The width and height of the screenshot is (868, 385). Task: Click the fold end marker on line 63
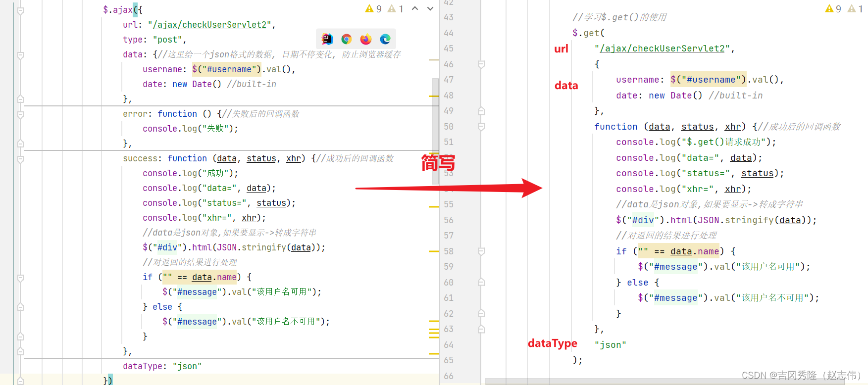point(481,329)
